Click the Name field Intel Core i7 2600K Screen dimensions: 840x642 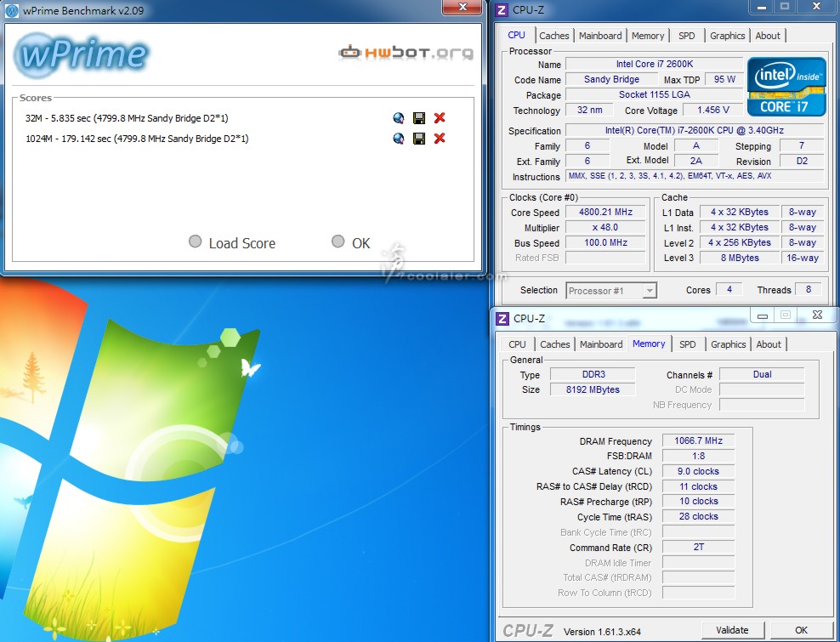click(x=654, y=64)
